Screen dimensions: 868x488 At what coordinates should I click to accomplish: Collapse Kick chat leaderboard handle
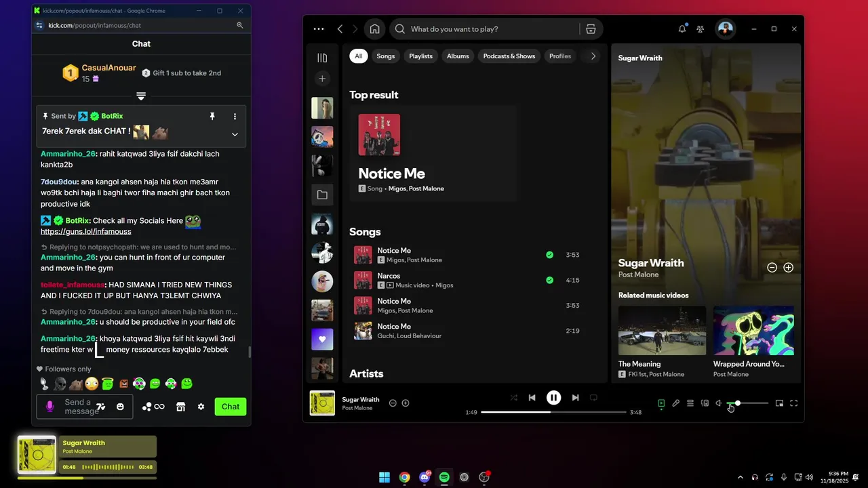(141, 96)
